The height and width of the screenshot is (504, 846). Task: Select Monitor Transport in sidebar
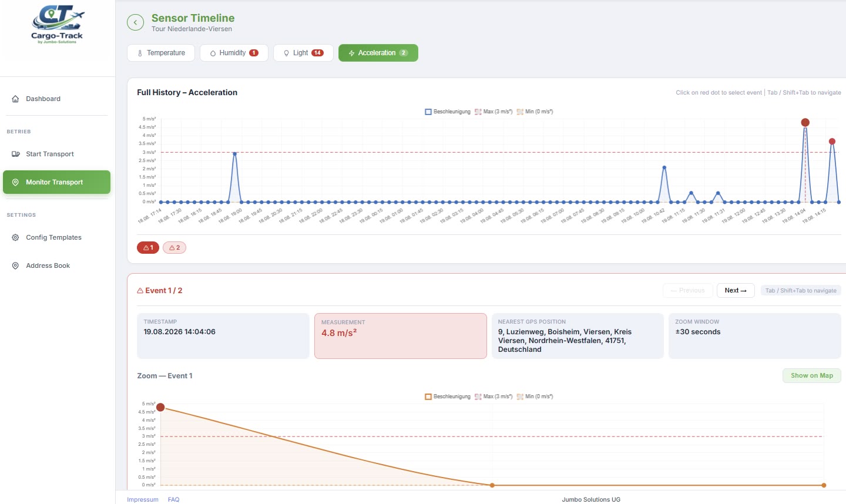[56, 182]
